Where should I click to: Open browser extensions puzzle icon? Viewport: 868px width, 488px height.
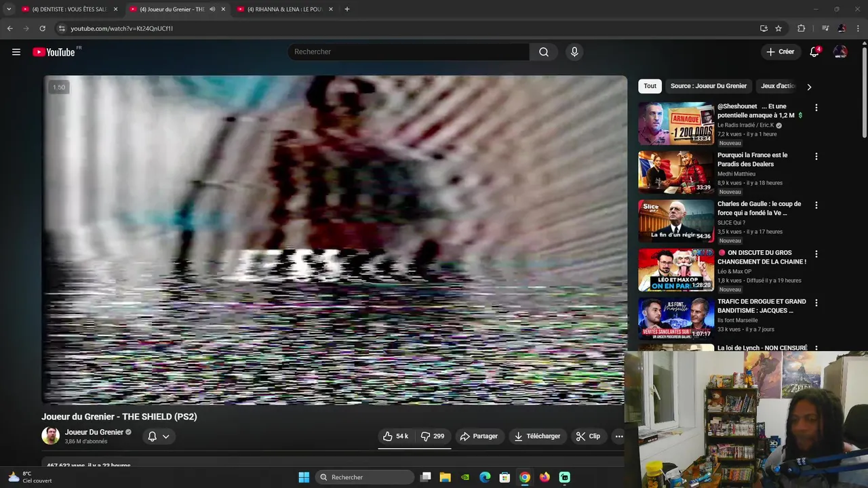click(801, 28)
